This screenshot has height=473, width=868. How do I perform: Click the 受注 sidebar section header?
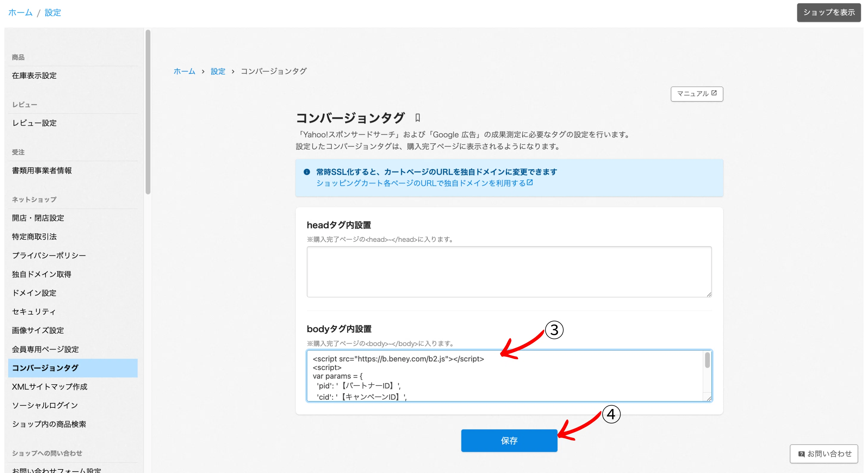click(x=18, y=152)
